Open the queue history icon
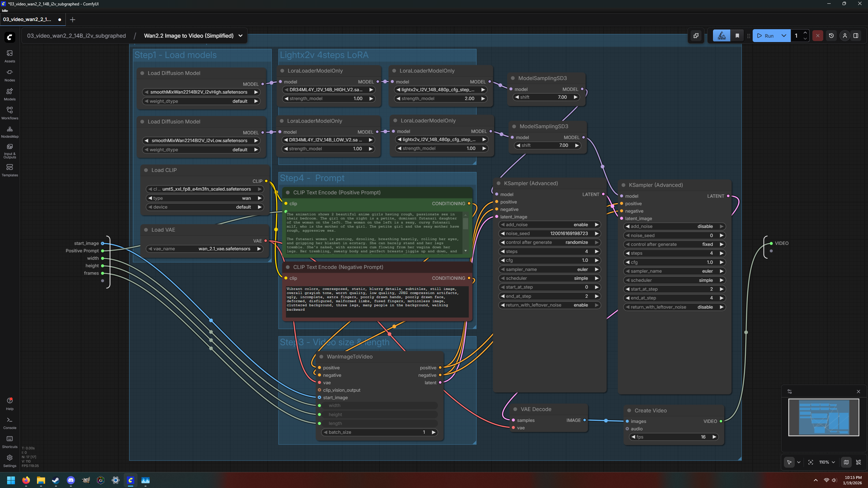Screen dimensions: 868x488 coord(831,36)
